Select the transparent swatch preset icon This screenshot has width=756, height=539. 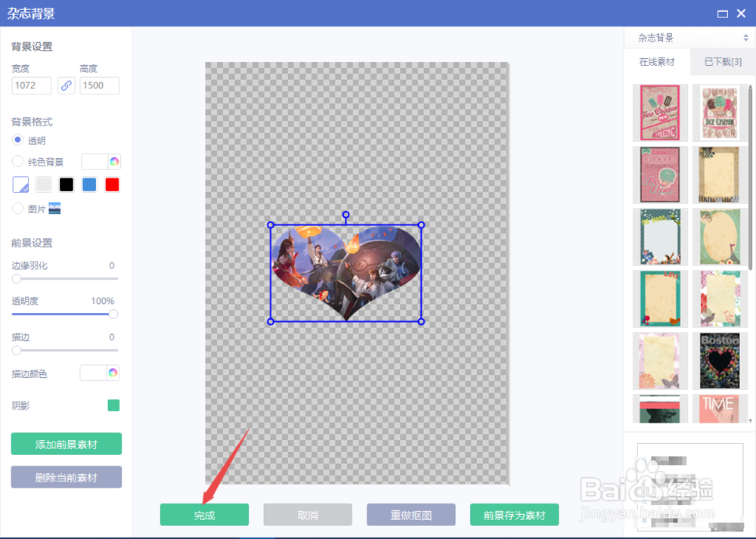pyautogui.click(x=20, y=184)
